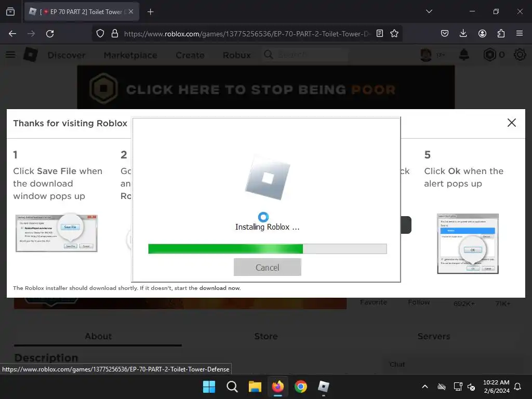Viewport: 532px width, 399px height.
Task: Switch to the Store tab
Action: coord(266,336)
